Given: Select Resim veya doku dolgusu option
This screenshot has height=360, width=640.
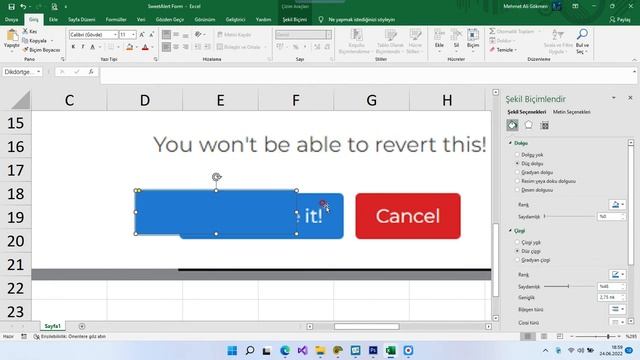Looking at the screenshot, I should [x=518, y=181].
